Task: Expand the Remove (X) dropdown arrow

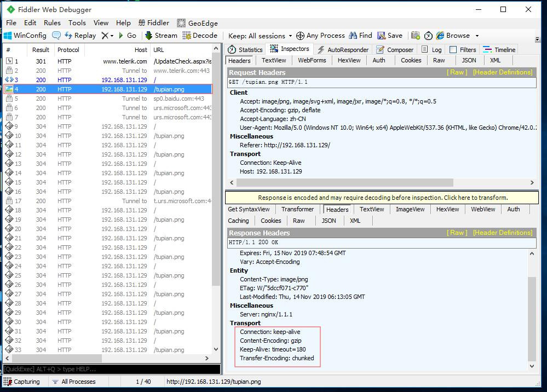Action: [112, 36]
